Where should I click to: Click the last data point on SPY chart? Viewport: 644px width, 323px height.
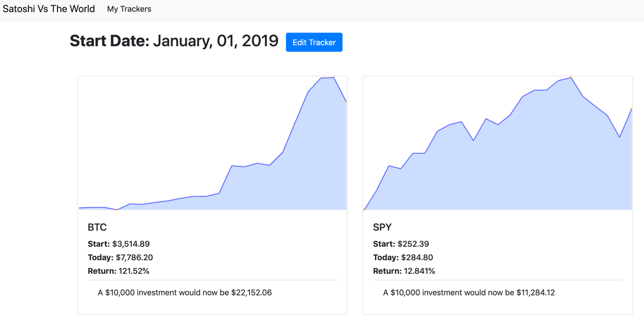(631, 109)
